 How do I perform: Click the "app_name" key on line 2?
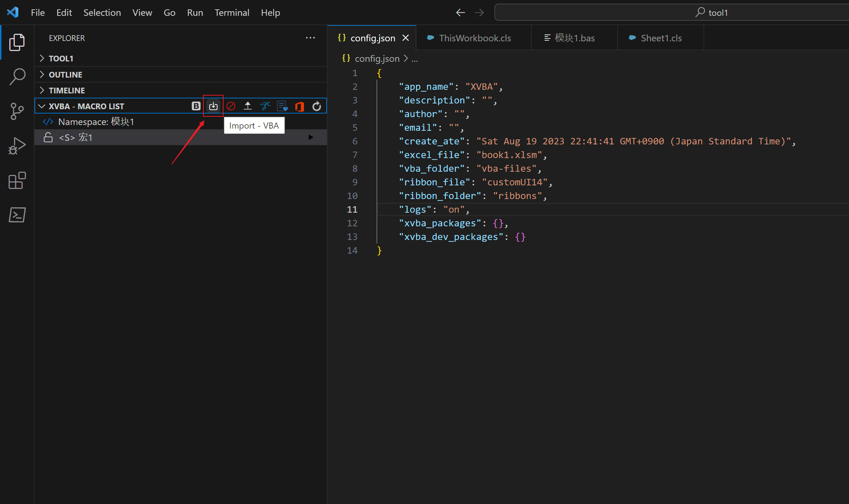[x=426, y=87]
